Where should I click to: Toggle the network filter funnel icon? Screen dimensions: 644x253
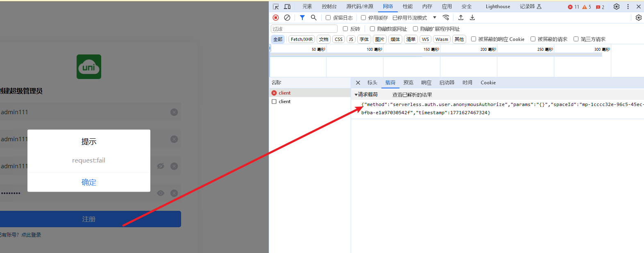click(302, 18)
